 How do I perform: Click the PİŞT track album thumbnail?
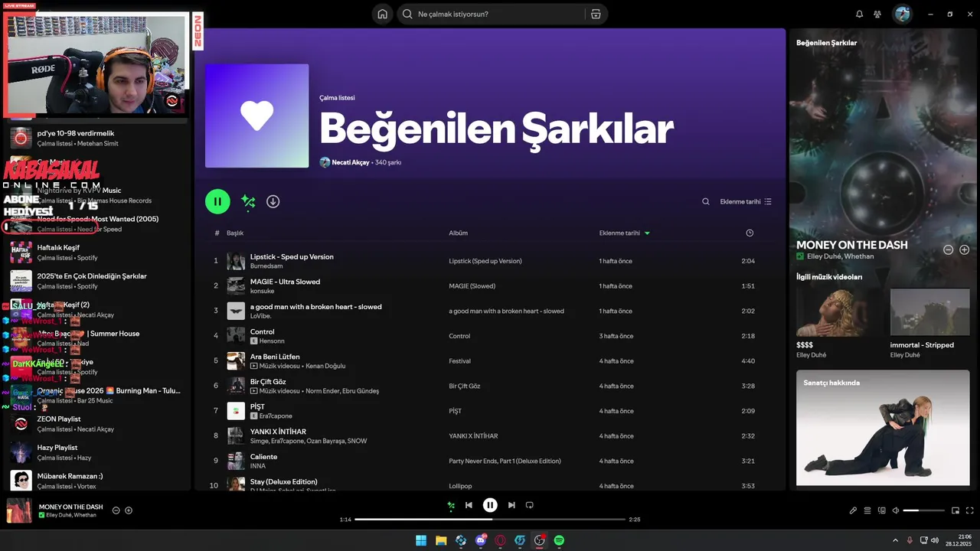pyautogui.click(x=236, y=411)
